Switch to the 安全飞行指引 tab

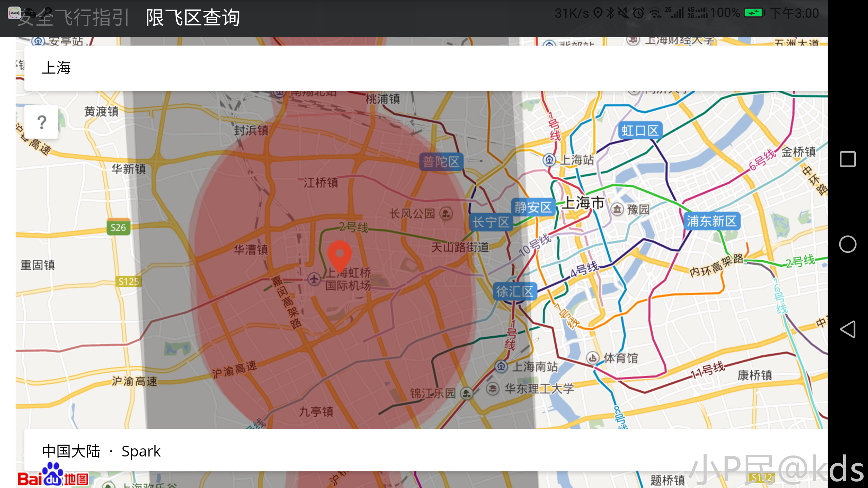73,18
